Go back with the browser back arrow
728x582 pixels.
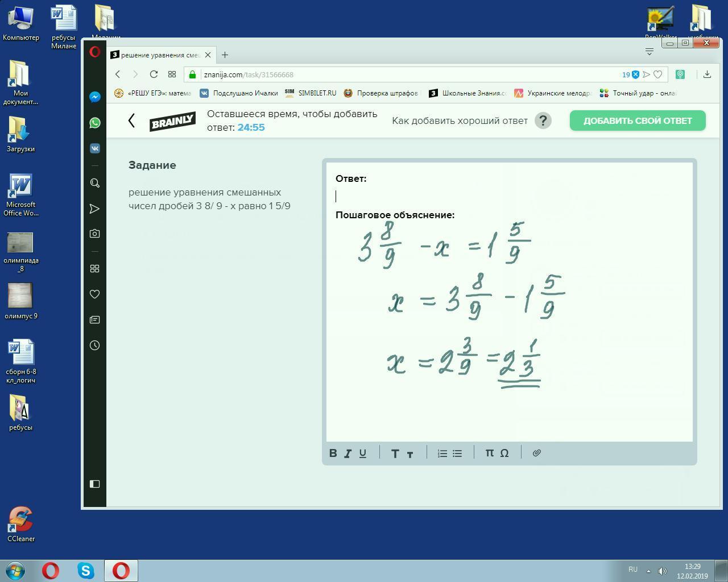(118, 74)
